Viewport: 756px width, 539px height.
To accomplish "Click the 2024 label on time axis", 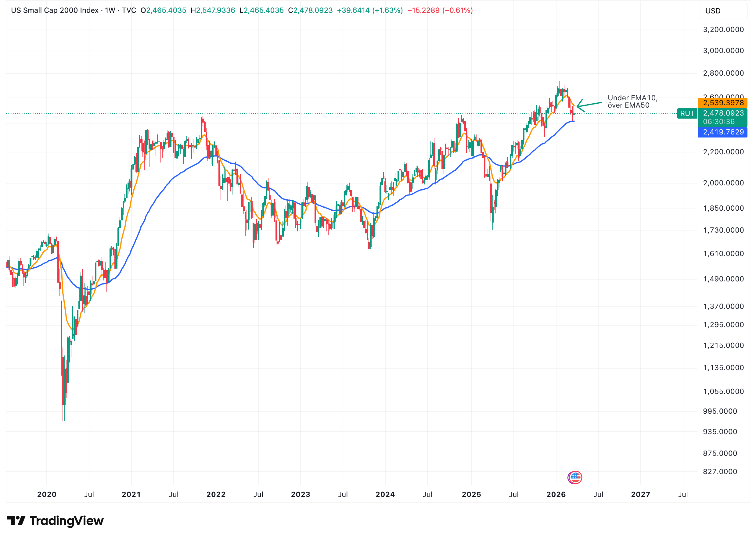I will (385, 494).
